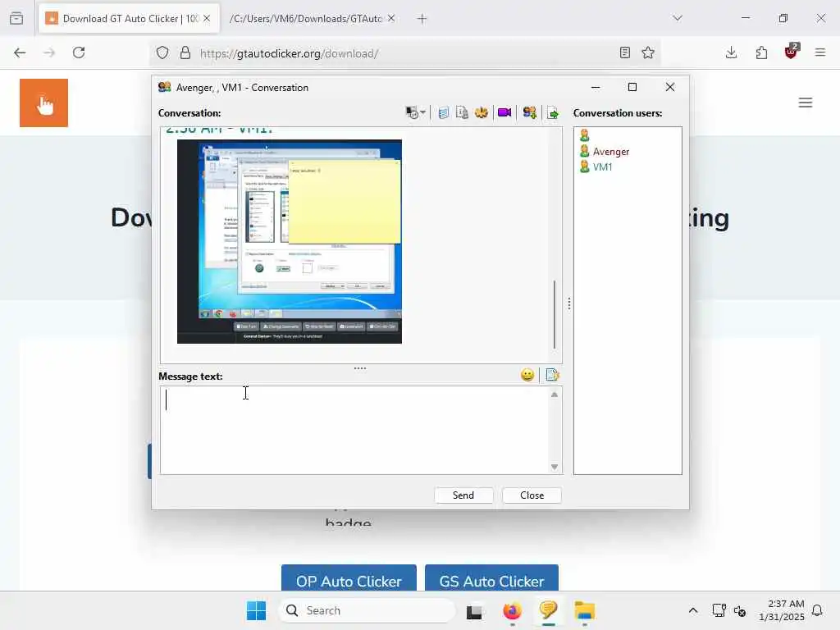
Task: Open the conversation history icon with clock
Action: 412,113
